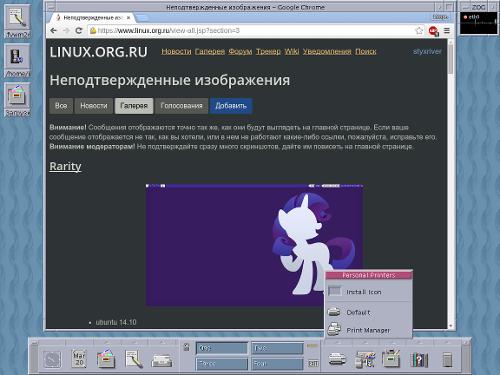Open the Help books icon

point(419,360)
